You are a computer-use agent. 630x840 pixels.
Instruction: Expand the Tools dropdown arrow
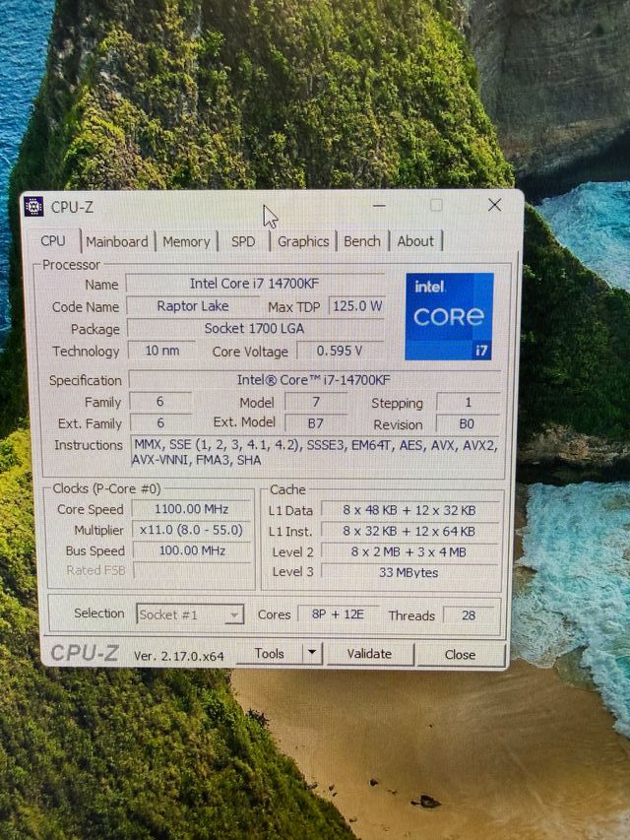pyautogui.click(x=312, y=654)
